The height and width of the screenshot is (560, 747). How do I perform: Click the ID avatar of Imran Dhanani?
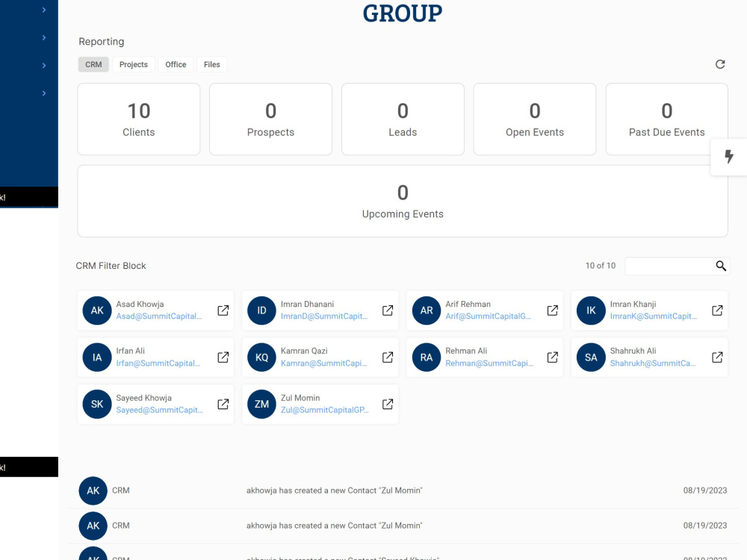point(261,311)
